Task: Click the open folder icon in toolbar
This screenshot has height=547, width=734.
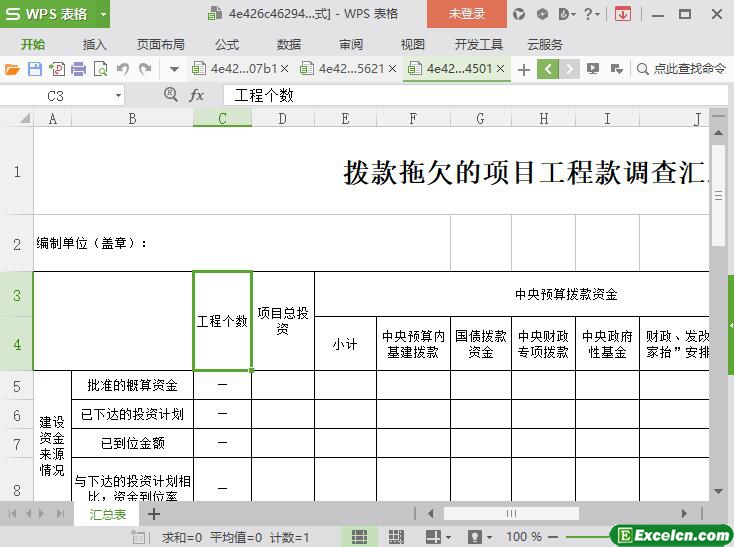Action: click(12, 69)
